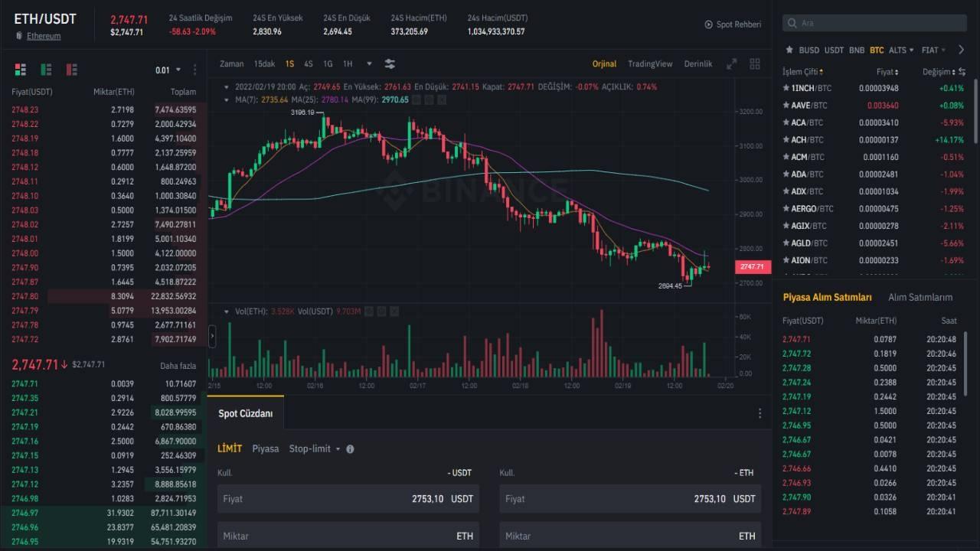The height and width of the screenshot is (551, 980).
Task: Select the 15dak interval
Action: click(x=264, y=64)
